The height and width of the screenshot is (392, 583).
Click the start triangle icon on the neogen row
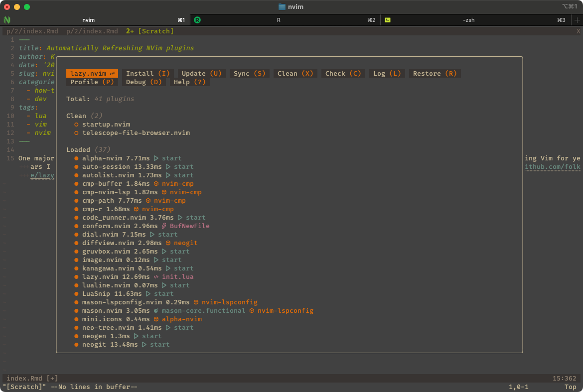tap(136, 336)
